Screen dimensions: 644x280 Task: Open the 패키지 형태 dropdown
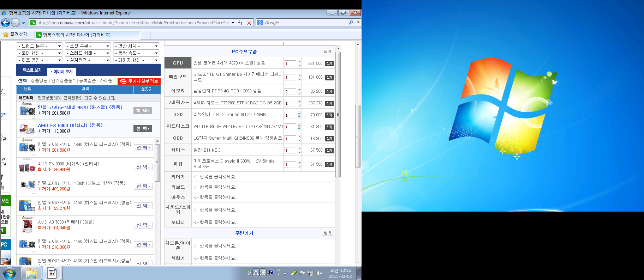[136, 60]
